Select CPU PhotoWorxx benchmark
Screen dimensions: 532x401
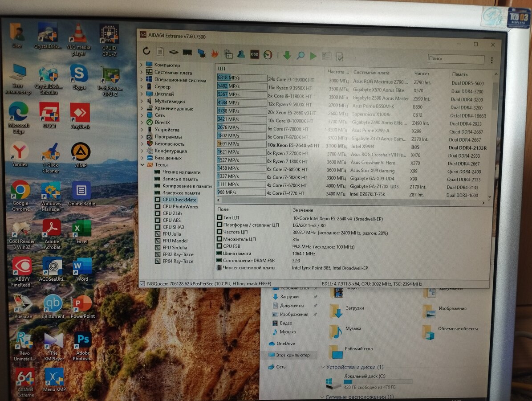180,206
